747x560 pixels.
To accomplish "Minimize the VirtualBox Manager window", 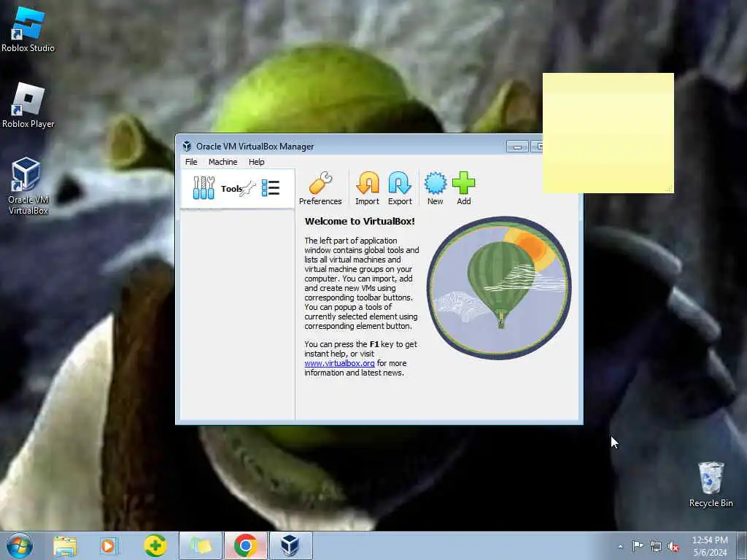I will click(517, 147).
